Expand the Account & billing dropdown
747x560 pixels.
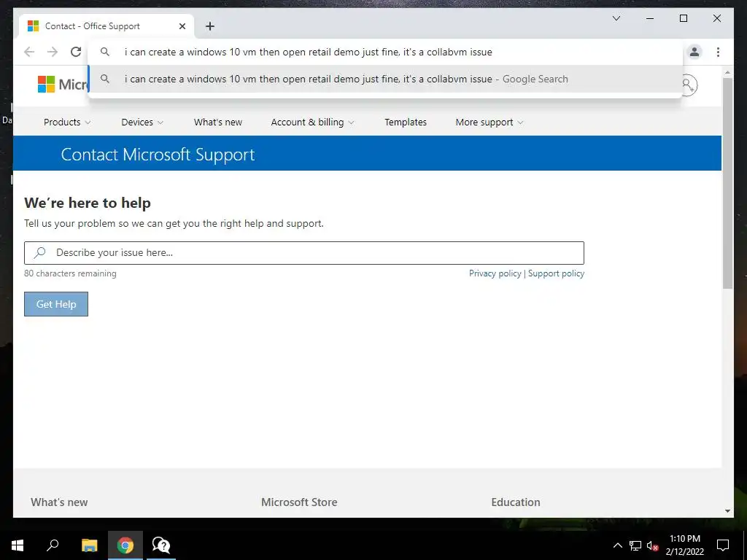pyautogui.click(x=312, y=122)
